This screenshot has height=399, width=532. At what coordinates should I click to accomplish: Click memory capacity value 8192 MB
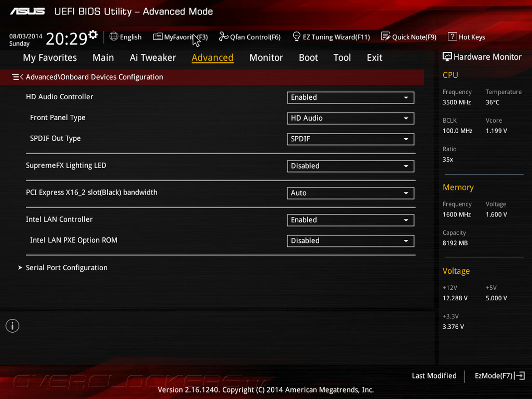click(x=455, y=243)
